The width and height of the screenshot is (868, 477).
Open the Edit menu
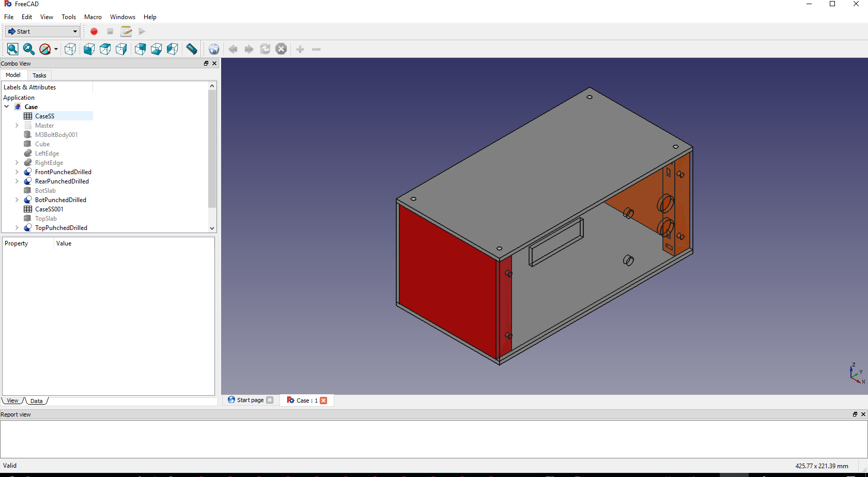point(27,17)
